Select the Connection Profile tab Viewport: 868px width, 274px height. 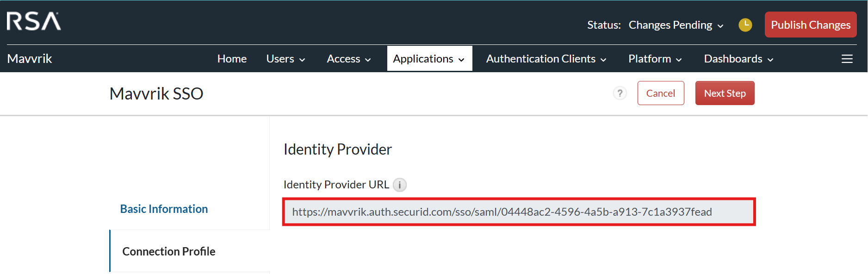coord(169,251)
